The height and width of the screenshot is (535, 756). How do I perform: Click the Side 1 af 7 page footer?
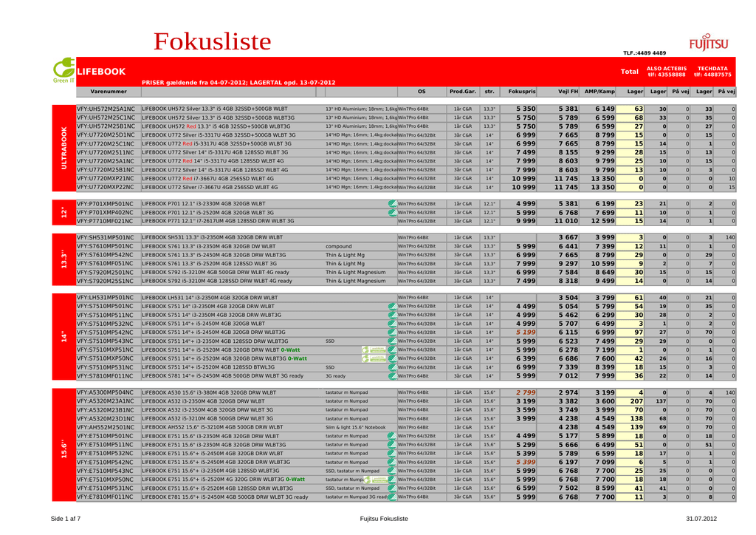pyautogui.click(x=66, y=519)
